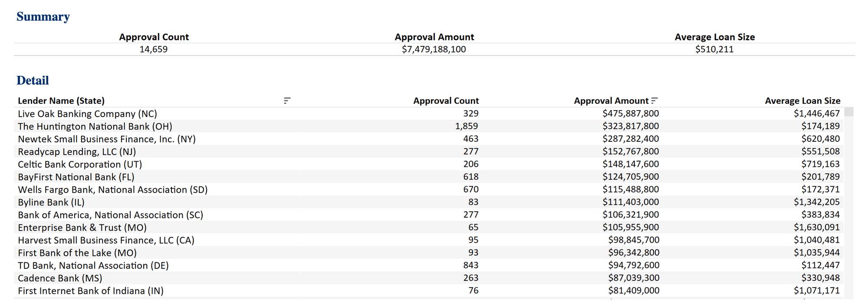Click approval amount $323,817,800
Viewport: 868px width, 304px height.
tap(631, 126)
